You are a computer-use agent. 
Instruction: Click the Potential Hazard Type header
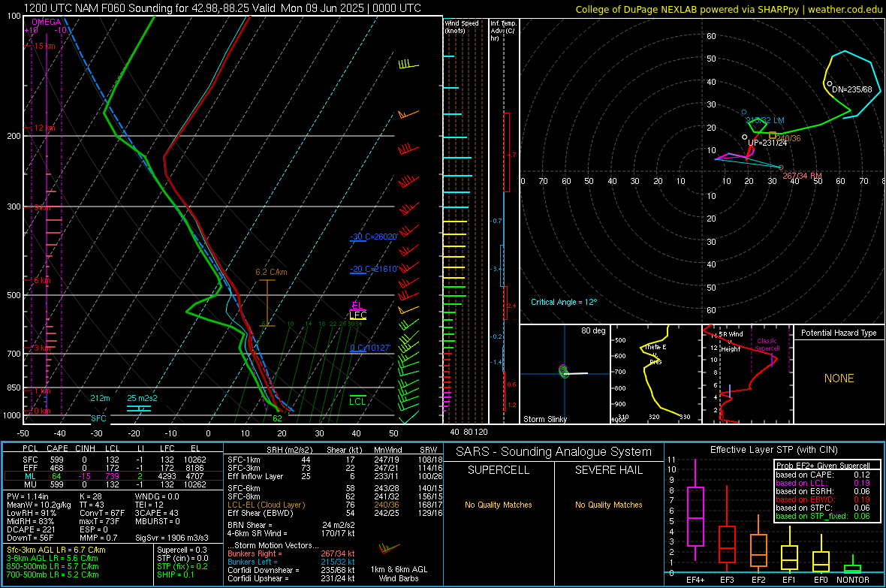(x=839, y=333)
